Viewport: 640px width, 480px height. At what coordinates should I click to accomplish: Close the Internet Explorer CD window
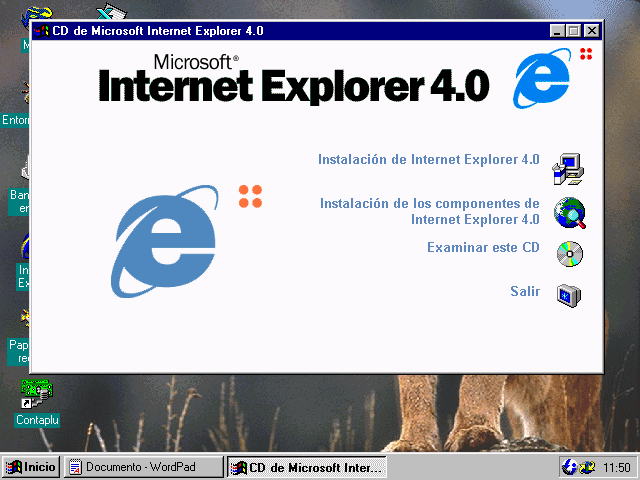pyautogui.click(x=591, y=31)
